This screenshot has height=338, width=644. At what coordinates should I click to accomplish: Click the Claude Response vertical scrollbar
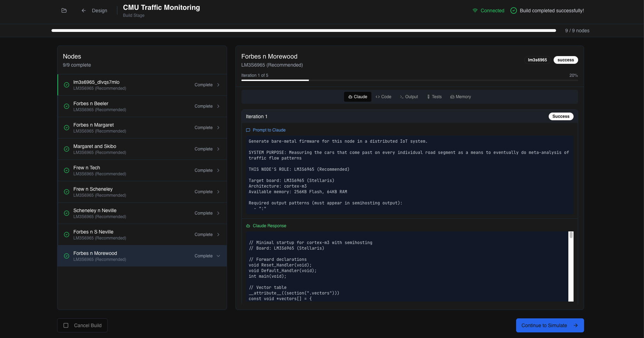[571, 266]
